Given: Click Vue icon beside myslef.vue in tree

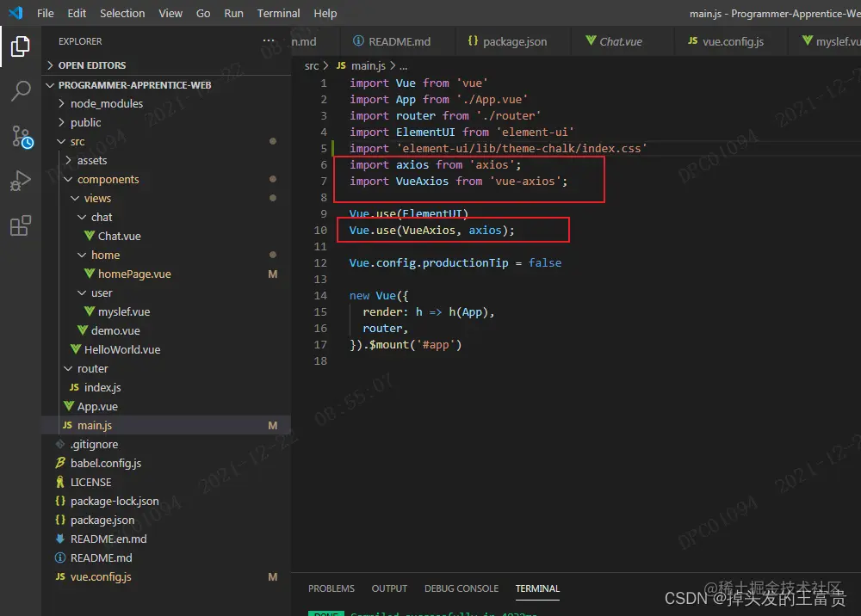Looking at the screenshot, I should [90, 311].
